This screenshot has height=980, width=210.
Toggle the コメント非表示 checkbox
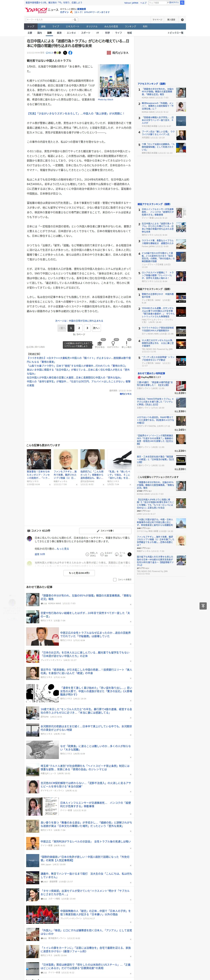115,580
